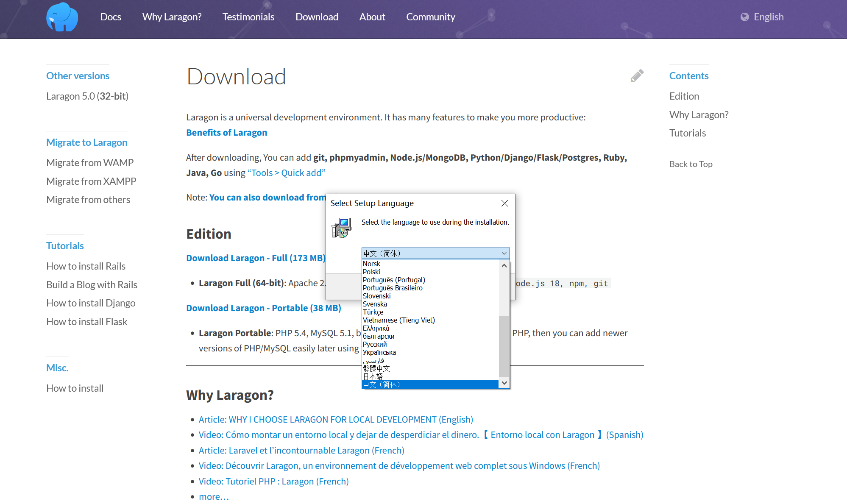Open Laragon 5.0 (32-bit) version link
847x504 pixels.
87,96
